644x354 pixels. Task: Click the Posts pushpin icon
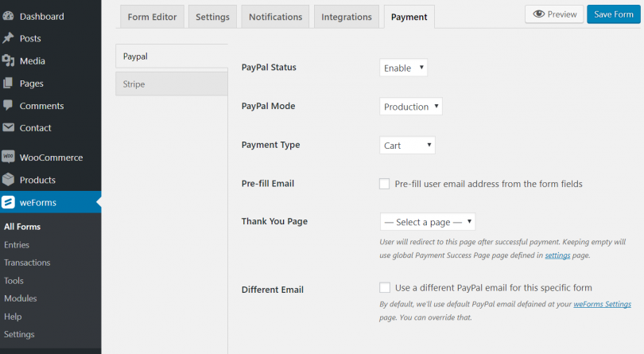tap(9, 38)
